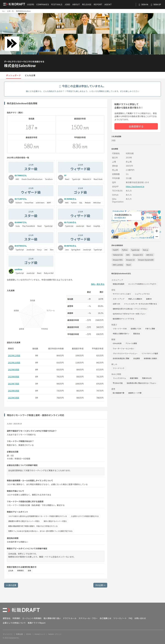Click the SalesNow double-arrow company logo
The height and width of the screenshot is (644, 165).
click(12, 43)
